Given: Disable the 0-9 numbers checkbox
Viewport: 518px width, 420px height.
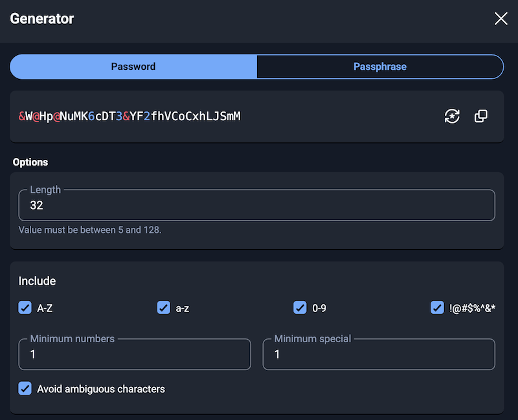Looking at the screenshot, I should coord(300,308).
